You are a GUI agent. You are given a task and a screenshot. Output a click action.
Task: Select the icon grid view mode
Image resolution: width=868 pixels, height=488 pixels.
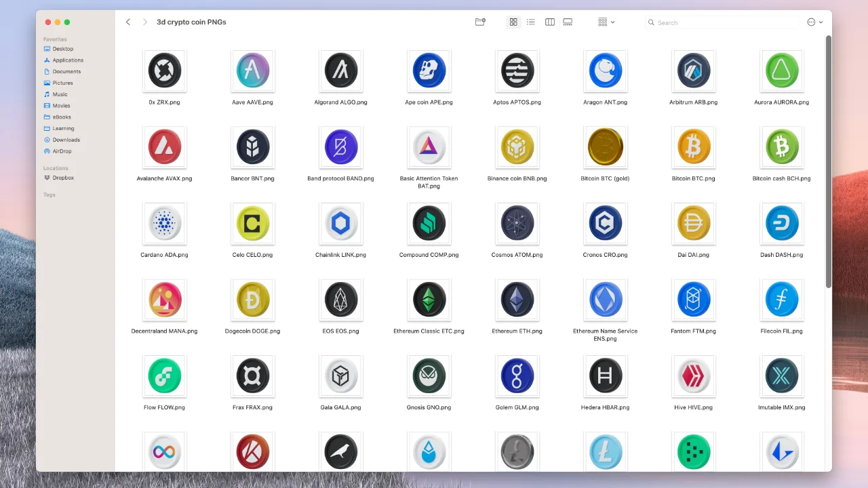coord(513,22)
